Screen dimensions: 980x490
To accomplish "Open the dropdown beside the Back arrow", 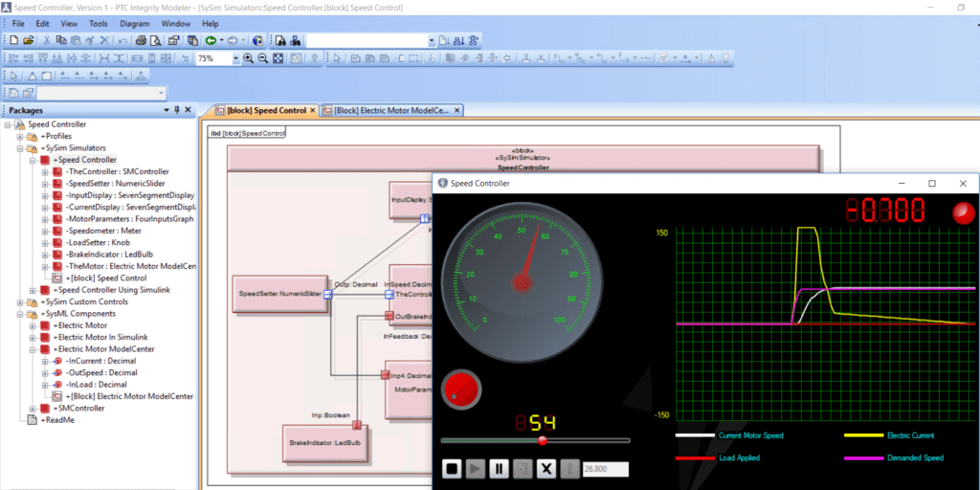I will click(221, 40).
